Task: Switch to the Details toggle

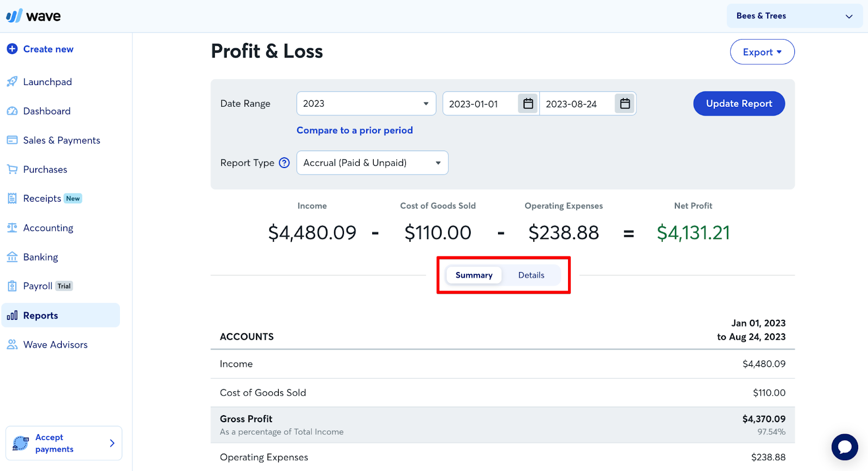Action: [531, 275]
